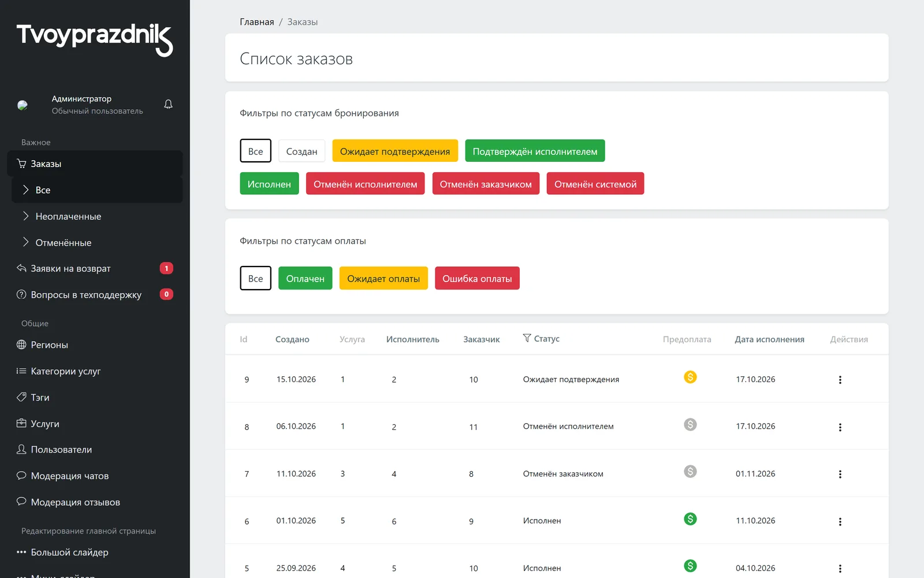Image resolution: width=924 pixels, height=578 pixels.
Task: Open the notifications bell icon
Action: 168,105
